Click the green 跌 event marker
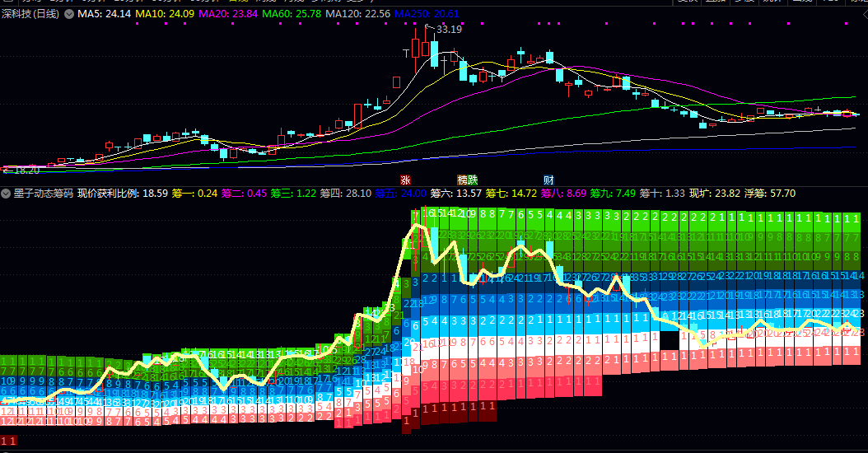Image resolution: width=868 pixels, height=453 pixels. [472, 180]
